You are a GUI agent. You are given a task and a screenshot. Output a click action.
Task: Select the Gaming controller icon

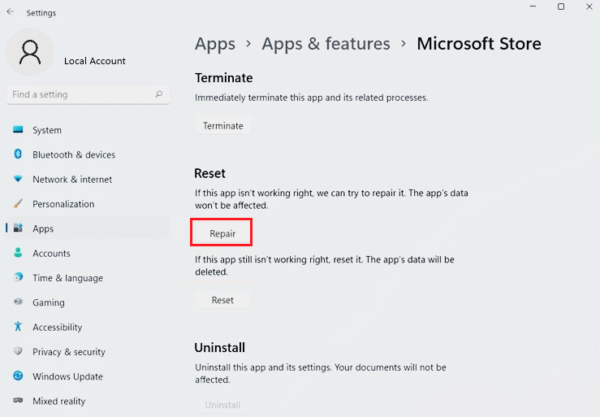(18, 302)
